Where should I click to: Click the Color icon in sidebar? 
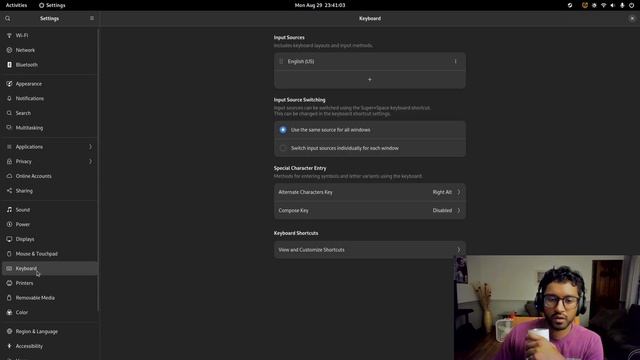(x=9, y=312)
